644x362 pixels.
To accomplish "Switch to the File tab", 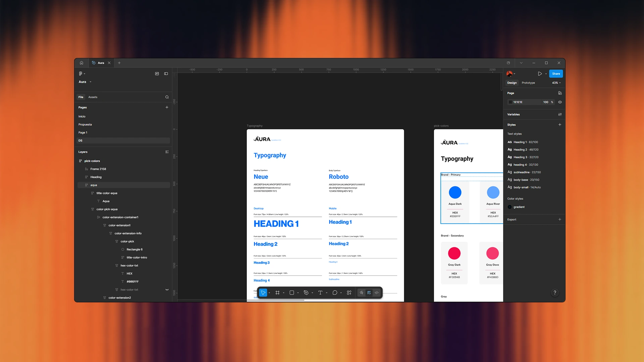I will [x=81, y=97].
